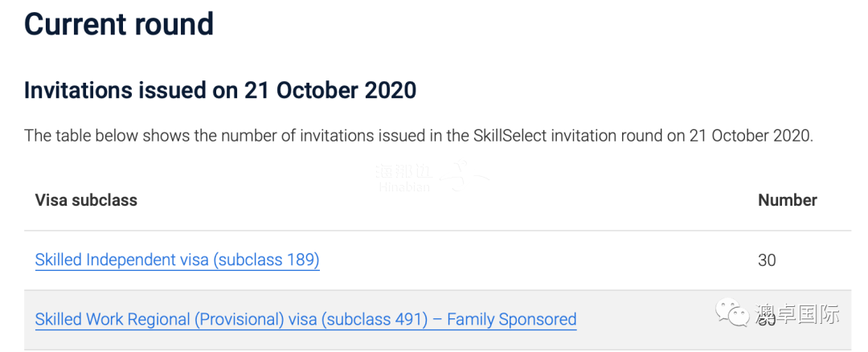Click the words The table below in the paragraph

69,136
